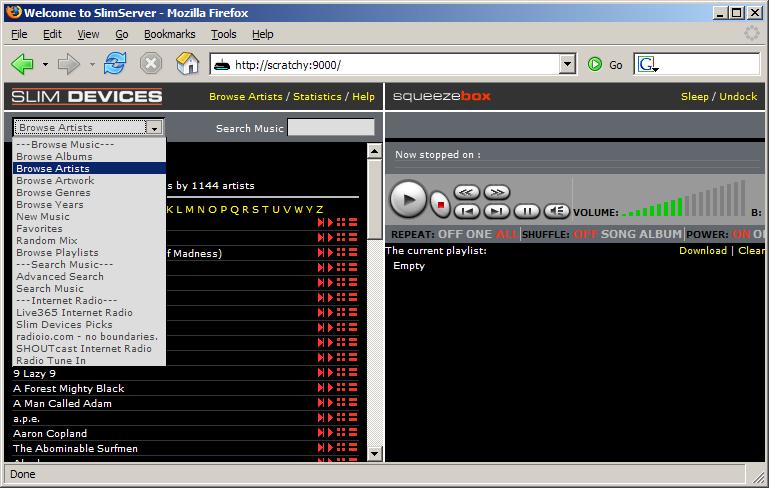
Task: Click inside the Search Music field
Action: [330, 128]
